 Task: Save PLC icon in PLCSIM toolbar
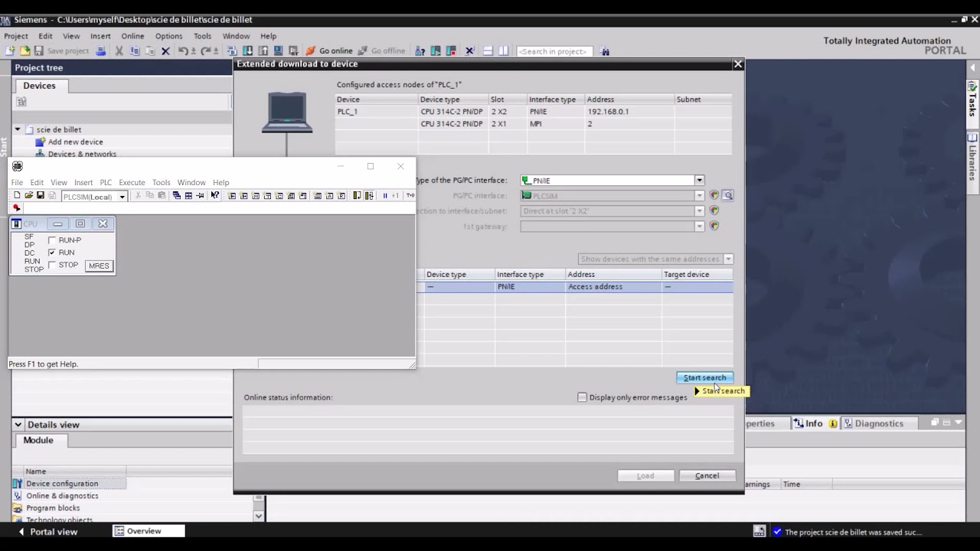pyautogui.click(x=40, y=196)
